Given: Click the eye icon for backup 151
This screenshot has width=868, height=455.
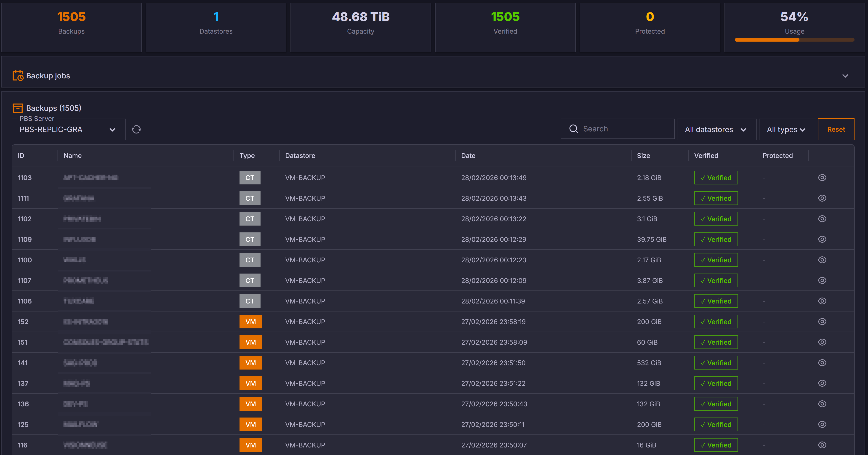Looking at the screenshot, I should 822,342.
